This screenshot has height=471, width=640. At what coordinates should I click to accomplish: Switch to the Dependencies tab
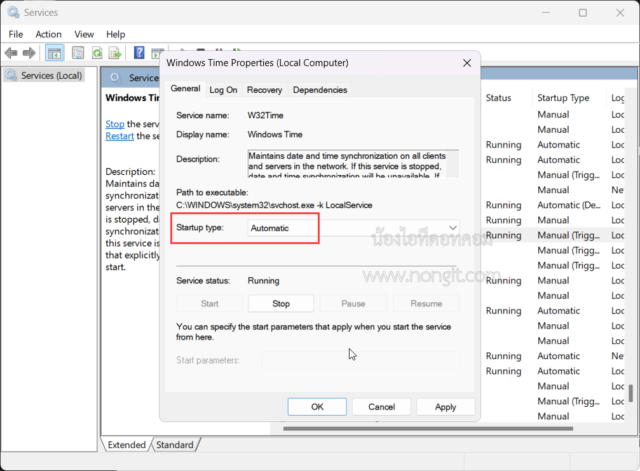click(x=320, y=90)
